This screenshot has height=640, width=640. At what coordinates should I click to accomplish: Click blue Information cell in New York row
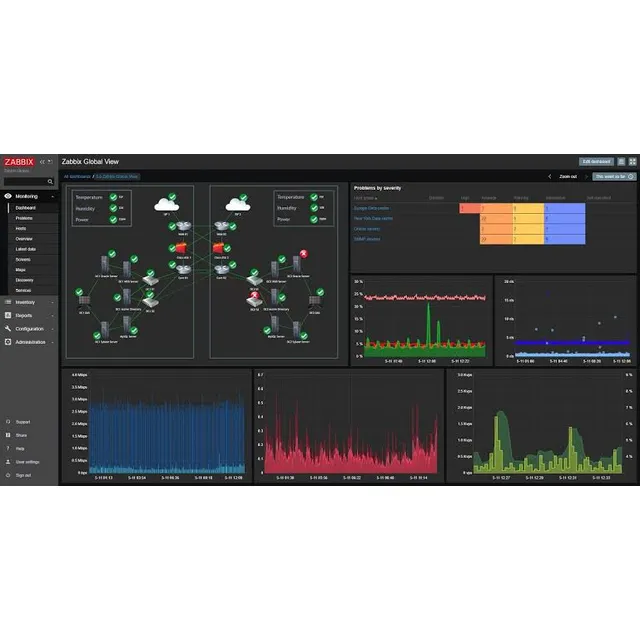564,218
